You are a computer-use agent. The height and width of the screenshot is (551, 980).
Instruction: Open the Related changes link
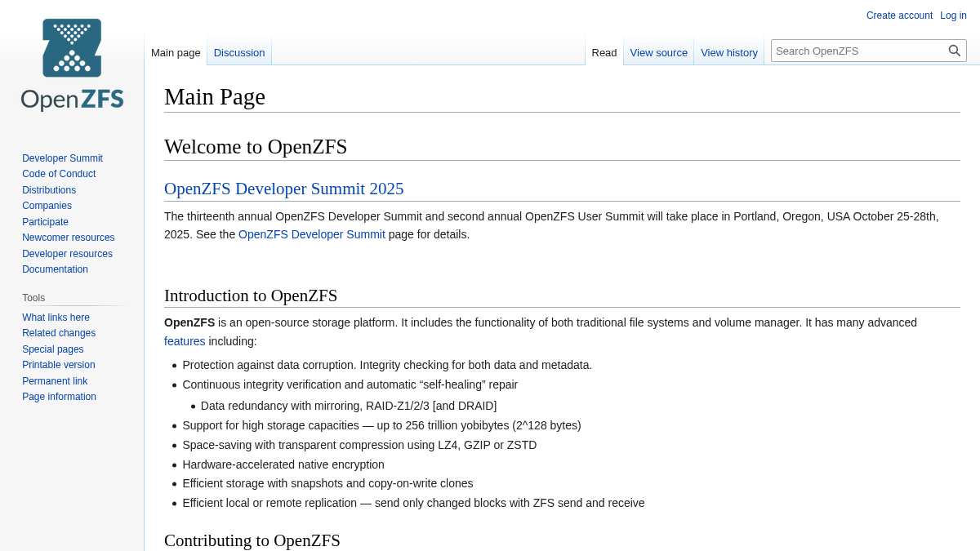[59, 333]
